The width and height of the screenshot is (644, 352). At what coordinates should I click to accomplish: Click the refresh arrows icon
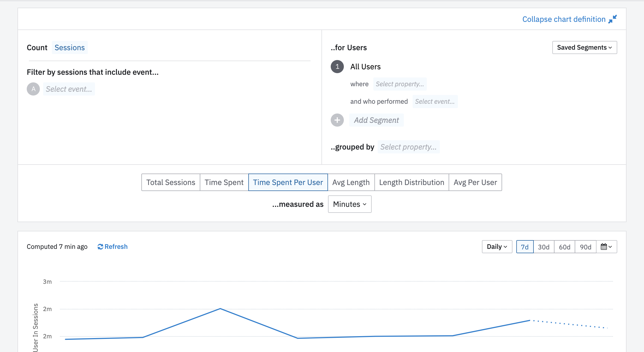pos(100,247)
